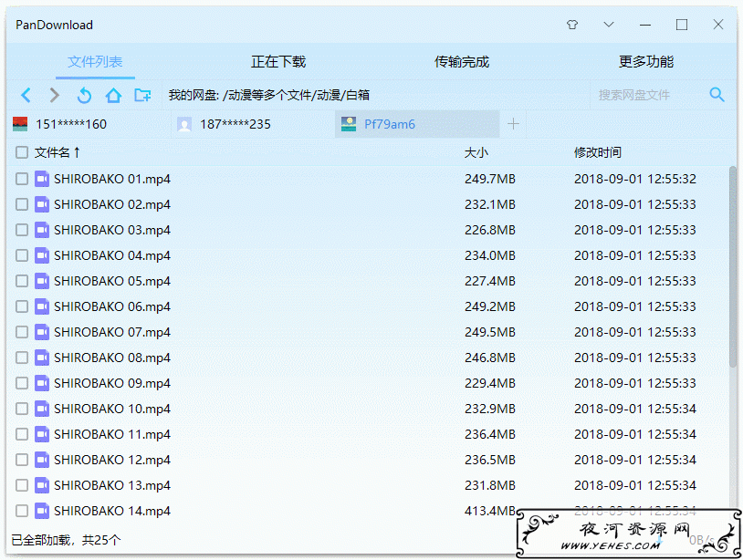
Task: Select the file name SHIROBAKO 13.mp4
Action: [x=112, y=486]
